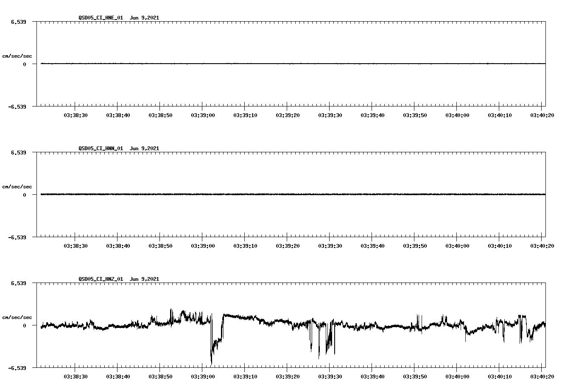Click the QSD05_CI_HNN_01 plot title

[119, 148]
